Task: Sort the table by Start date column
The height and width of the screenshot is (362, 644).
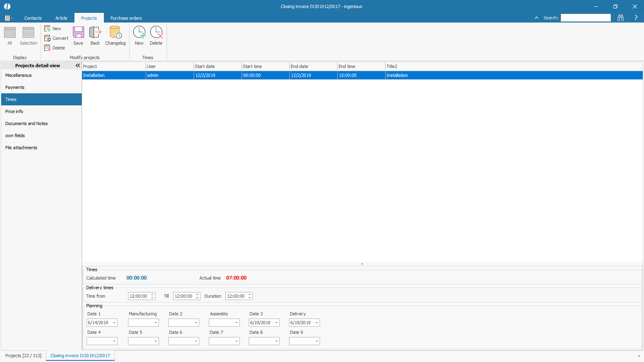Action: point(217,66)
